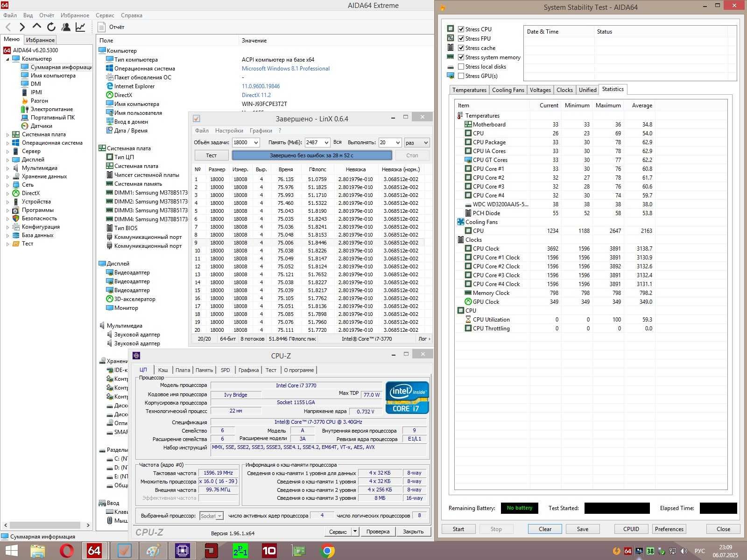Click the GPU Clock icon in Statistics
This screenshot has width=747, height=560.
(468, 302)
